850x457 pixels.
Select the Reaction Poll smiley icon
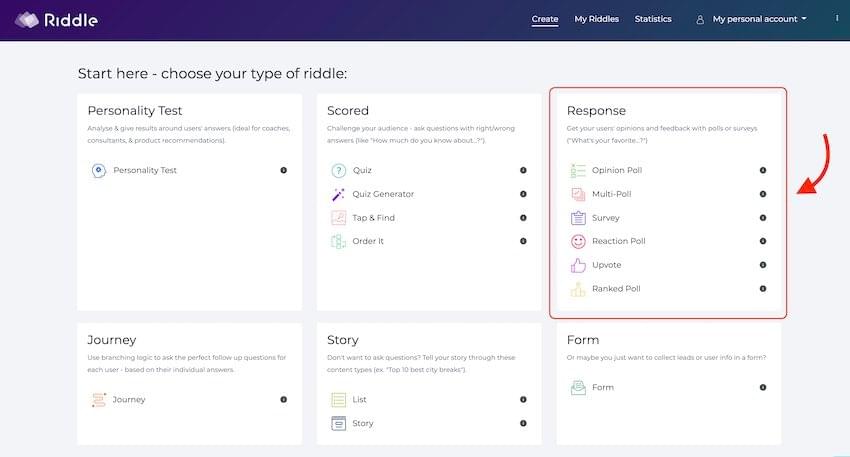pyautogui.click(x=578, y=241)
